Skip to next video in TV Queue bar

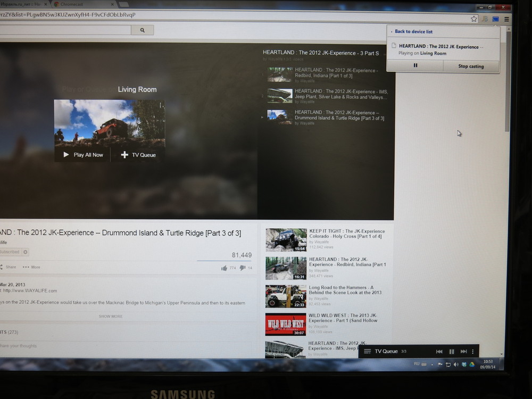click(463, 352)
